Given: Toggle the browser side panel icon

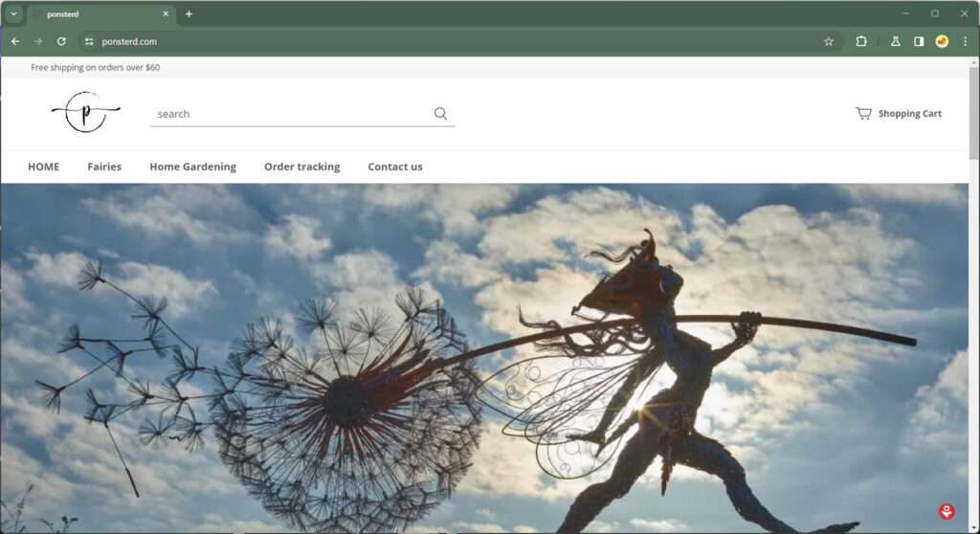Looking at the screenshot, I should 919,41.
